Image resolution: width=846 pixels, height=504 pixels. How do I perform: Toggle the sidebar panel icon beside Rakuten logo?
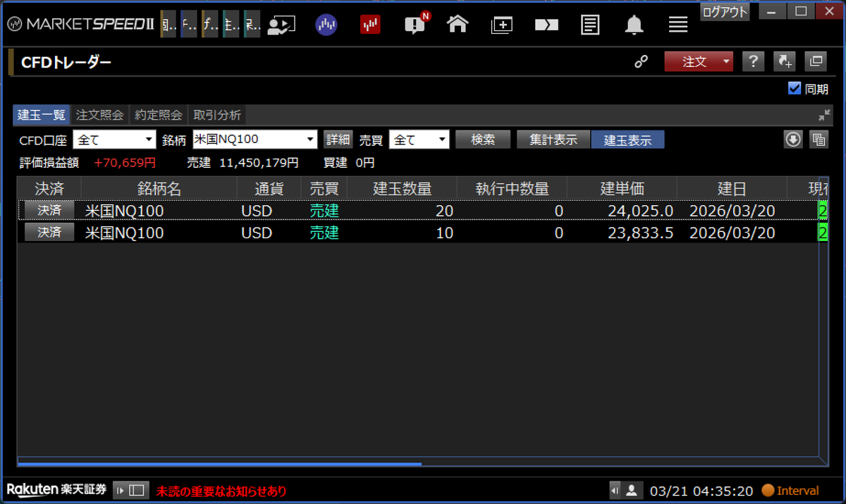pos(130,490)
